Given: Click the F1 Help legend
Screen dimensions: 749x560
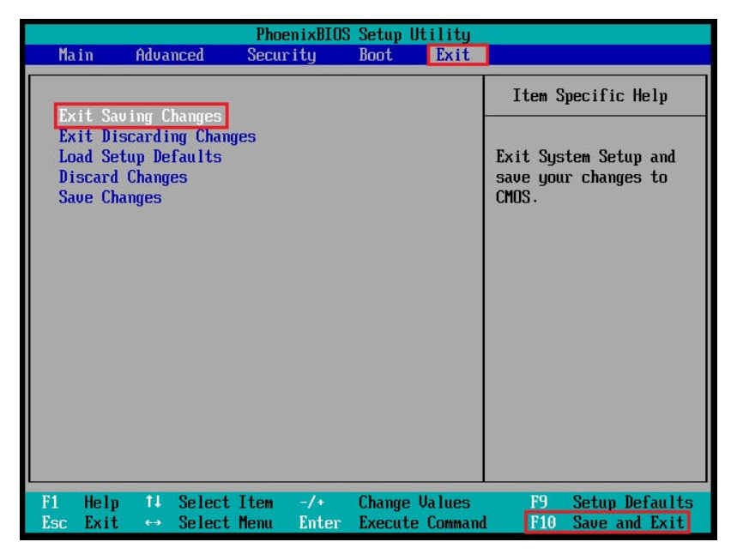Looking at the screenshot, I should (x=81, y=503).
